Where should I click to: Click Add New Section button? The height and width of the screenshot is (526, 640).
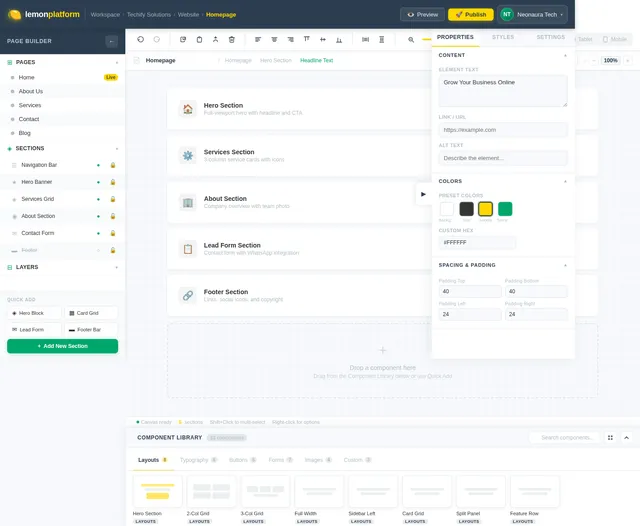(62, 346)
